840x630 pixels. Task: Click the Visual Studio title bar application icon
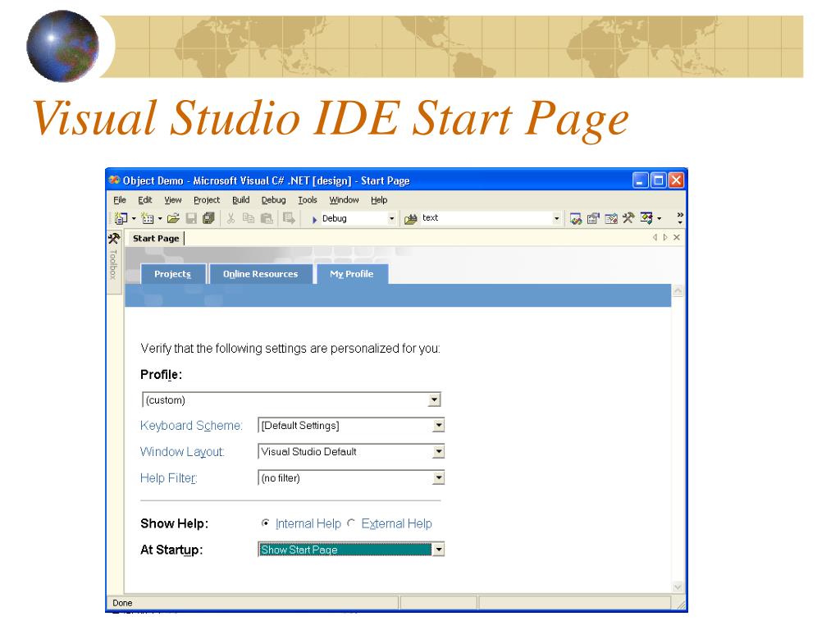click(x=114, y=180)
